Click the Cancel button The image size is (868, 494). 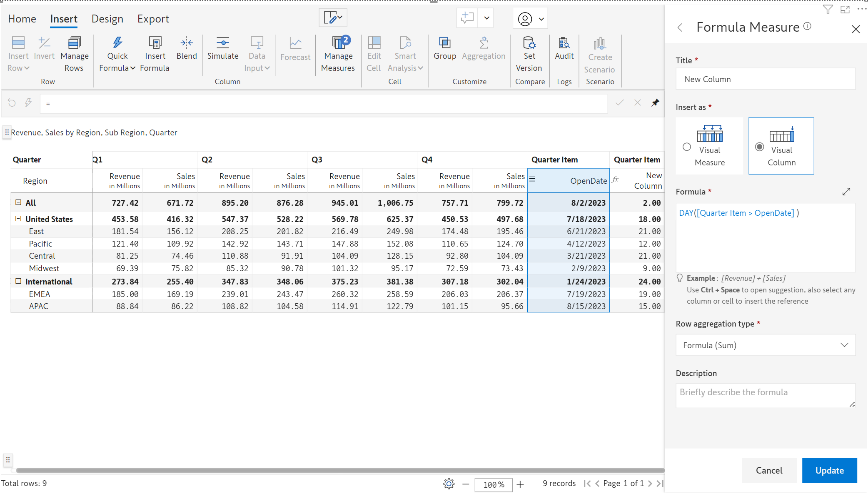[x=768, y=470]
